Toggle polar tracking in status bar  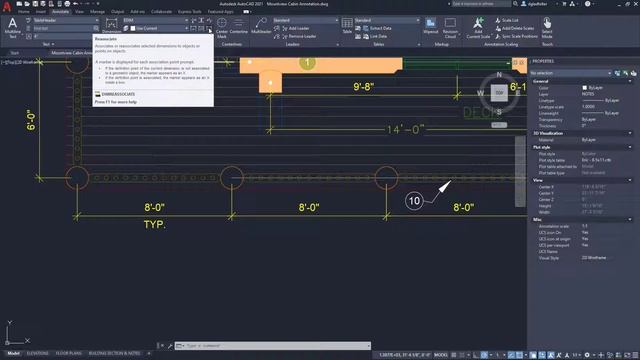484,355
